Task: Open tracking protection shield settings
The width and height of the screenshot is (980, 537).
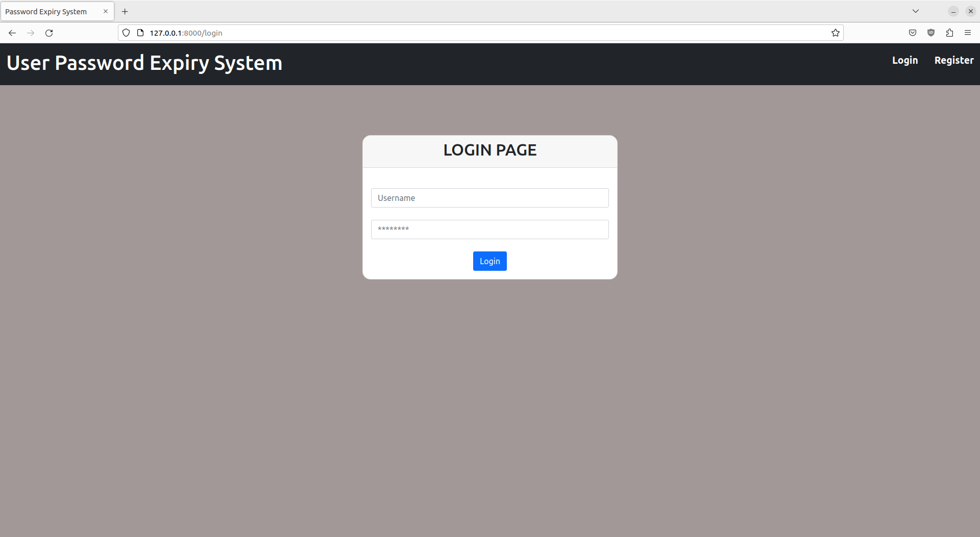Action: (126, 32)
